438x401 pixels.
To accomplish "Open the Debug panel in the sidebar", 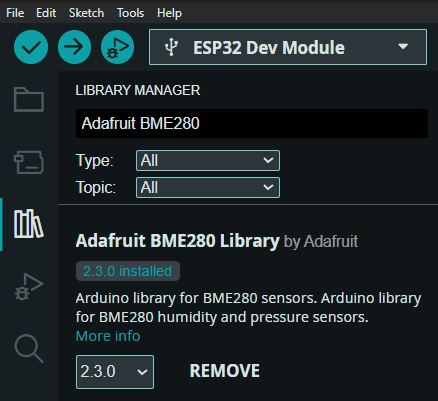I will point(29,287).
